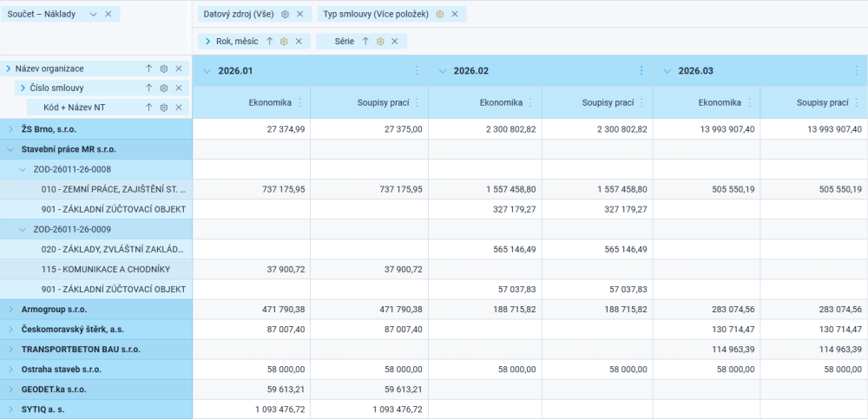Select the 59 613,21 Soupisy prací cell for GEODET.ka
Viewport: 868px width, 419px height.
pos(369,390)
